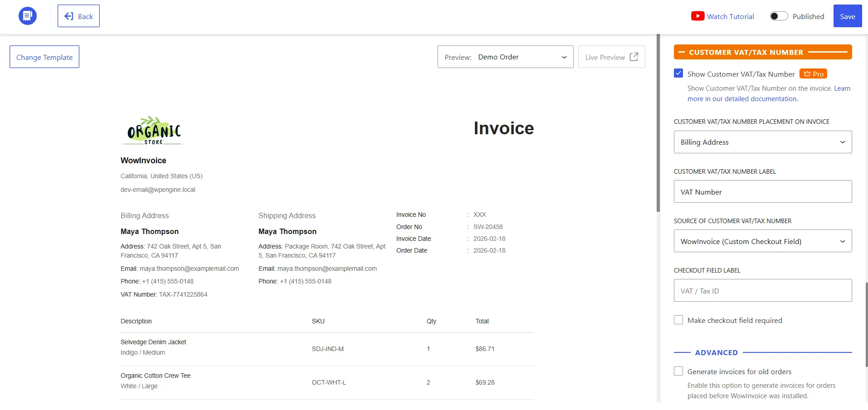Screen dimensions: 868x410
Task: Click the Change Template button
Action: pos(44,57)
